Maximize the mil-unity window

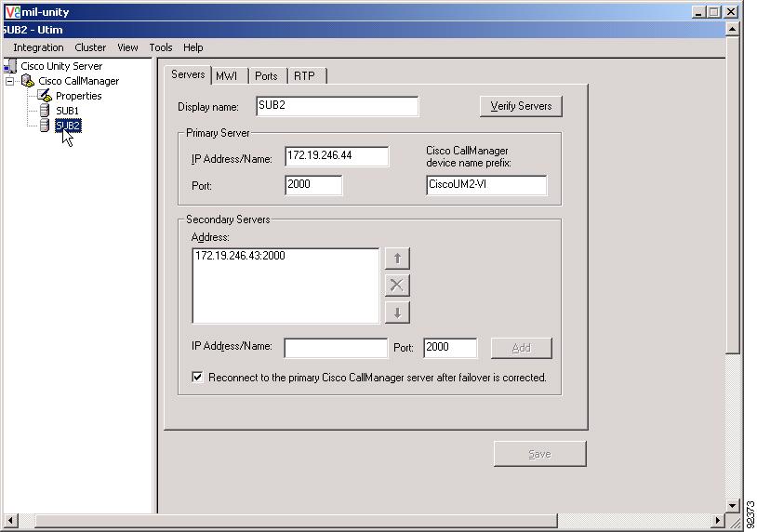(x=714, y=12)
